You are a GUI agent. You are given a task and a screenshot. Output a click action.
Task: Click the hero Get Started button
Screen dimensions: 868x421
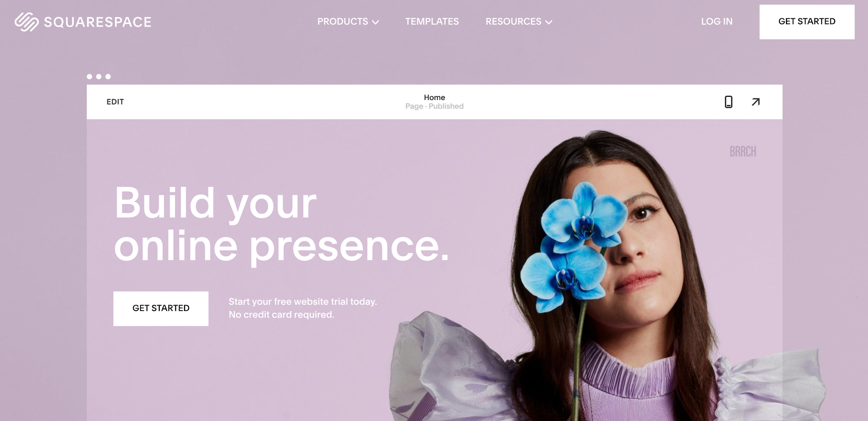click(161, 308)
